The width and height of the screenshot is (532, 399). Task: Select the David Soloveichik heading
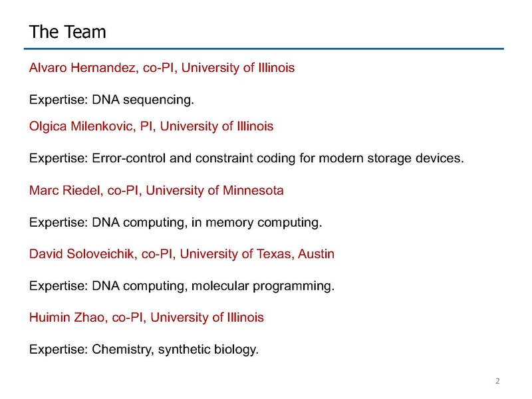click(x=182, y=254)
